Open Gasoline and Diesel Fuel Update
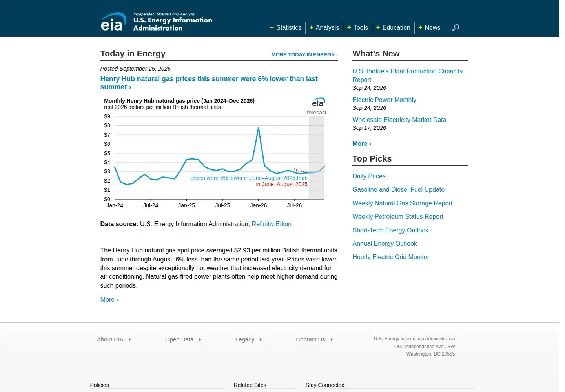 tap(398, 190)
